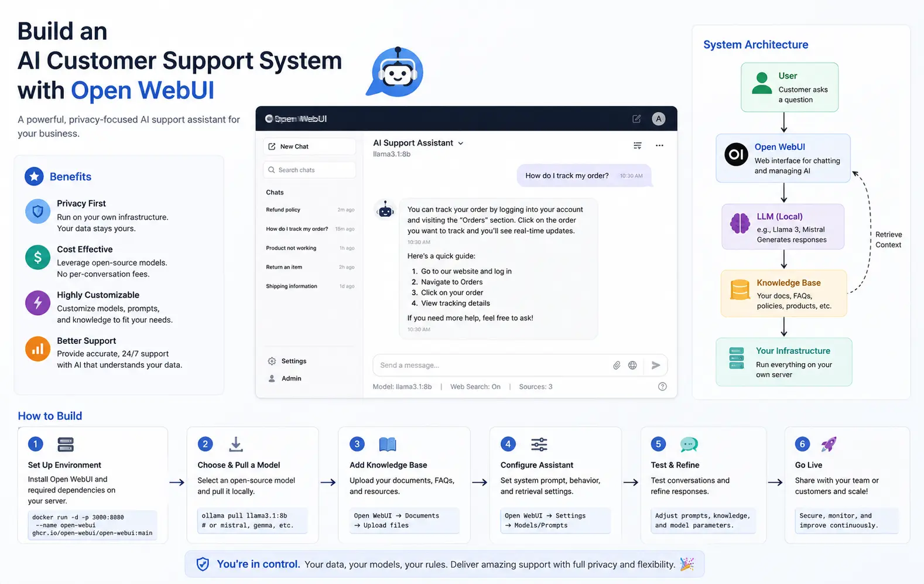Open the 'Return an item' chat
Viewport: 924px width, 584px height.
coord(310,267)
